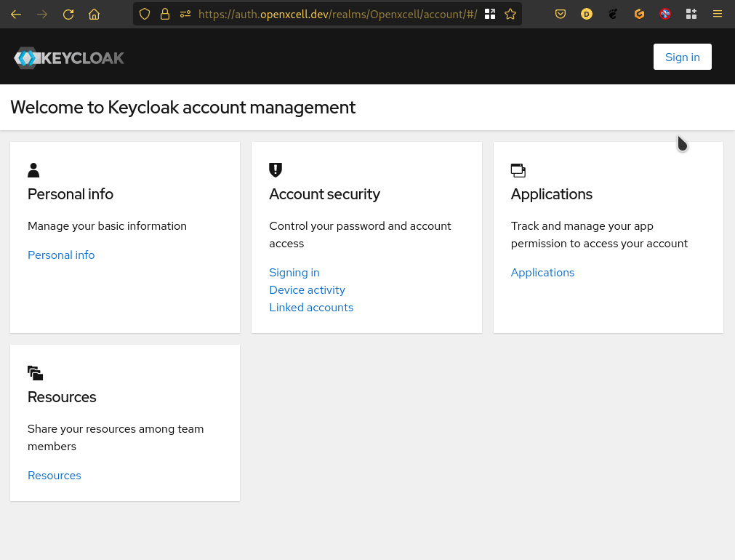Open the Applications link

[542, 273]
